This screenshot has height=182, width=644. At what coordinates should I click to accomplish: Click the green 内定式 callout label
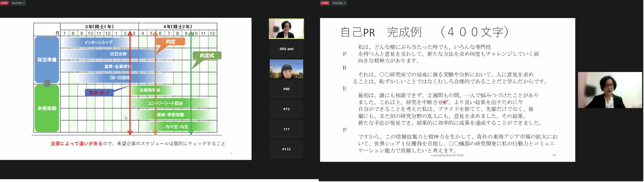207,55
